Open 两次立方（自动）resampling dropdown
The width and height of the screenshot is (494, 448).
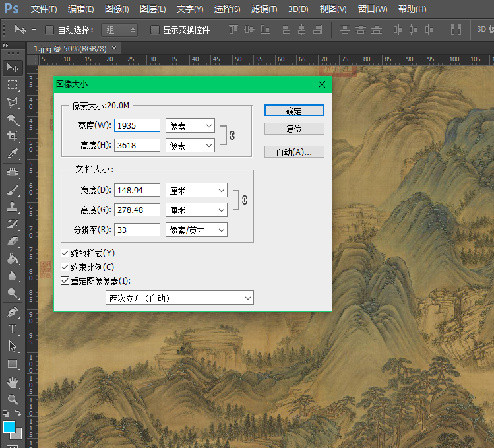[179, 298]
